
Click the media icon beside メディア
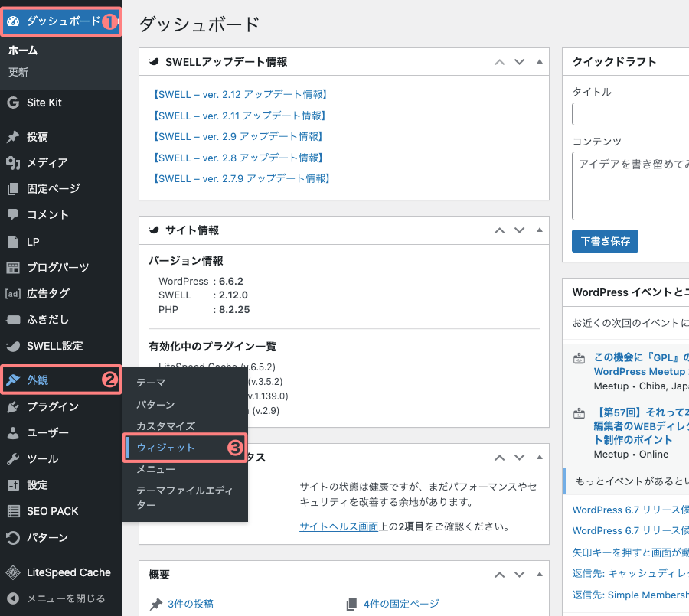[13, 163]
